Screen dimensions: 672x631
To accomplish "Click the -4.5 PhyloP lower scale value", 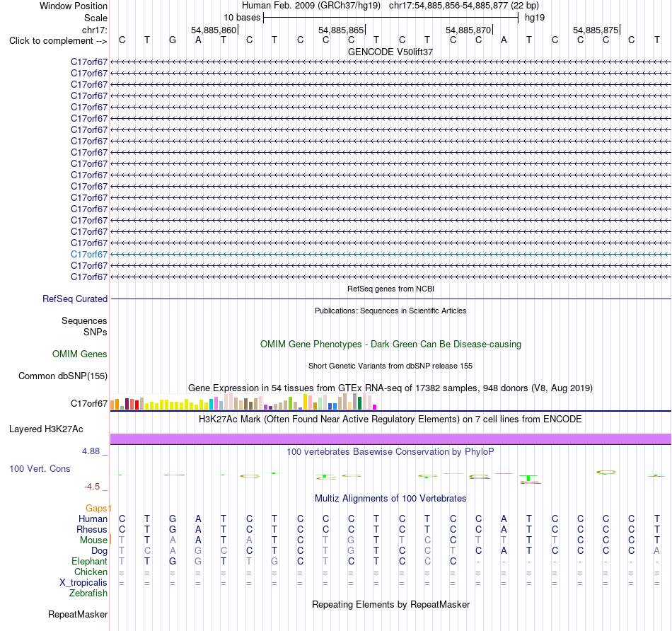I will pos(92,487).
